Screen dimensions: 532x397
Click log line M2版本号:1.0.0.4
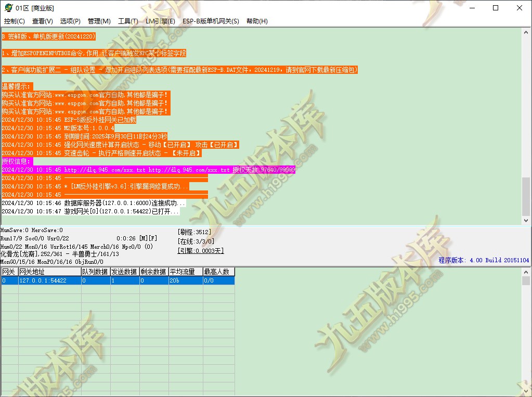point(58,128)
